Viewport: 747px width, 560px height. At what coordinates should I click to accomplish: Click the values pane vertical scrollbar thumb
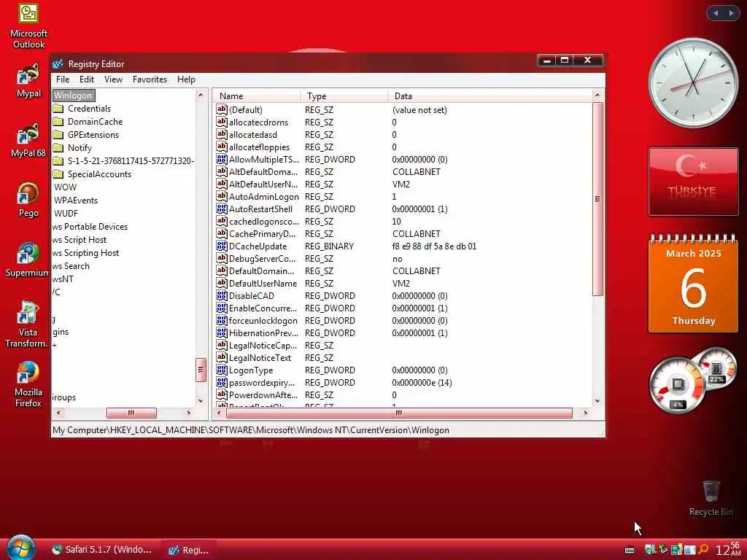(597, 198)
